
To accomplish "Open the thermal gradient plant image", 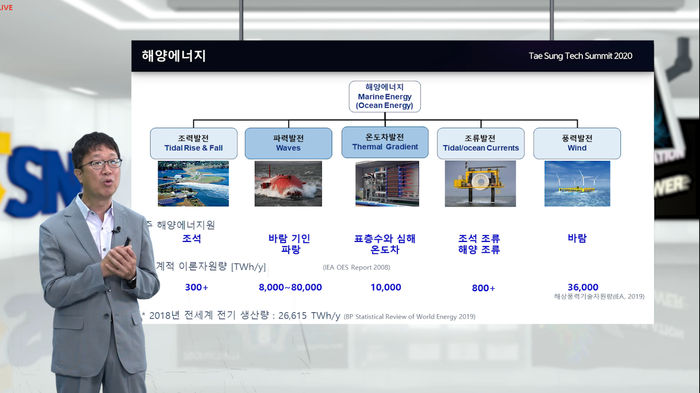I will coord(387,184).
